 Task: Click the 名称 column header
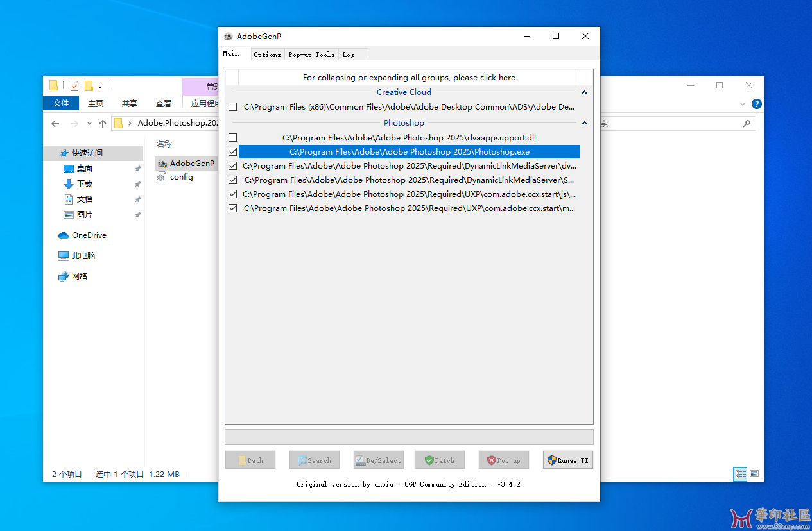164,144
